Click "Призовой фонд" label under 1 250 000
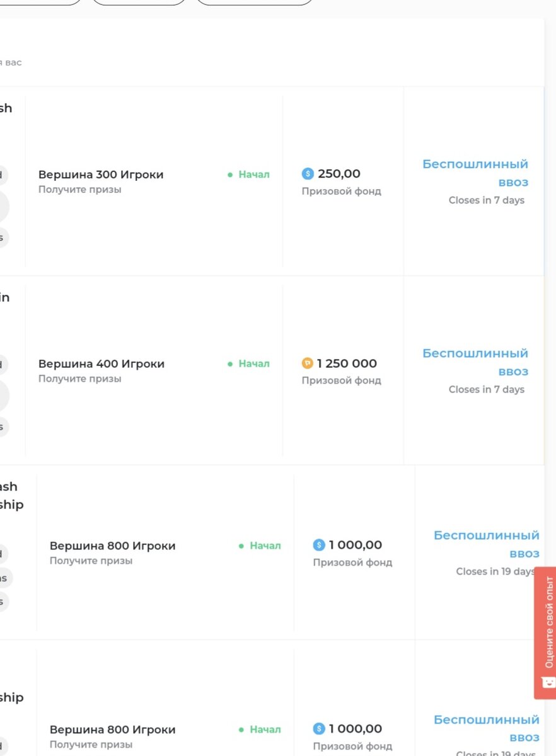The height and width of the screenshot is (756, 556). coord(341,381)
